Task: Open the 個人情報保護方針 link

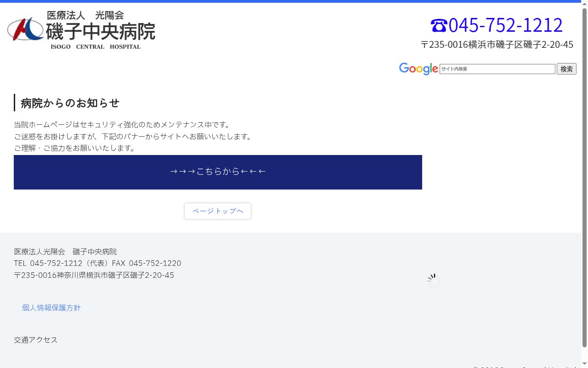Action: coord(51,308)
